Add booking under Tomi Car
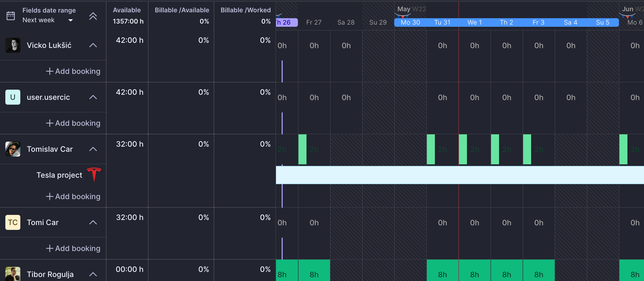 [x=73, y=248]
